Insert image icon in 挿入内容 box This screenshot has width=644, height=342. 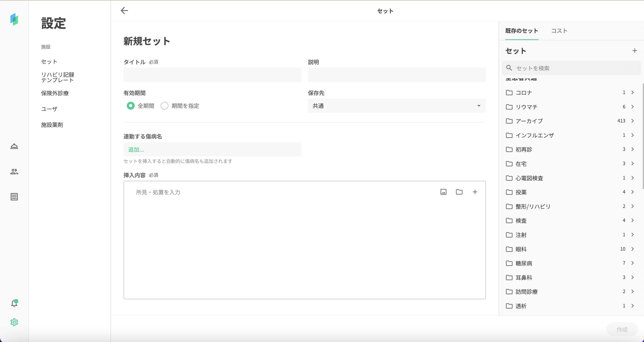point(443,192)
